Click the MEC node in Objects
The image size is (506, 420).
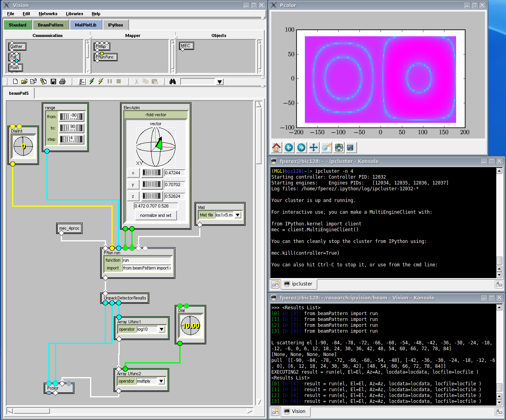point(186,46)
